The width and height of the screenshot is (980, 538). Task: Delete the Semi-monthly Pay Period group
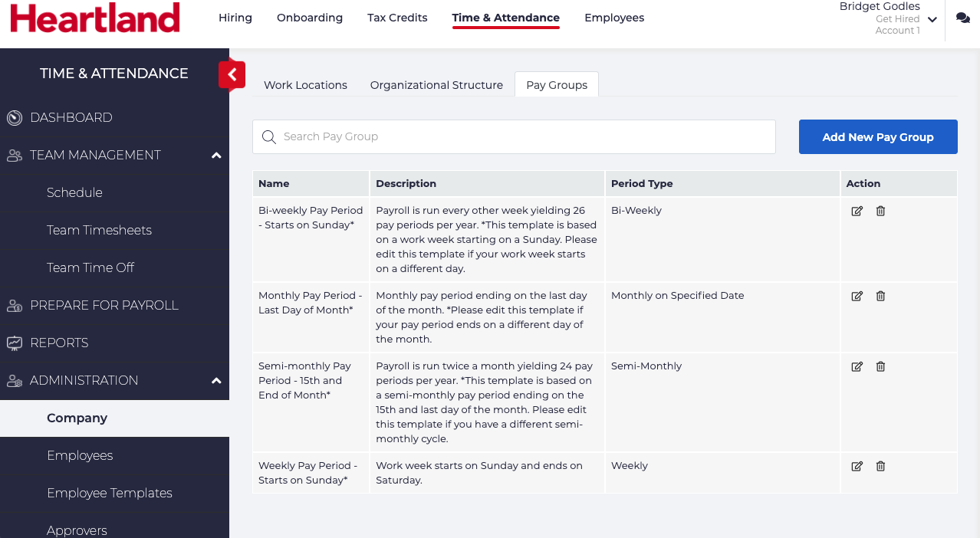coord(880,366)
